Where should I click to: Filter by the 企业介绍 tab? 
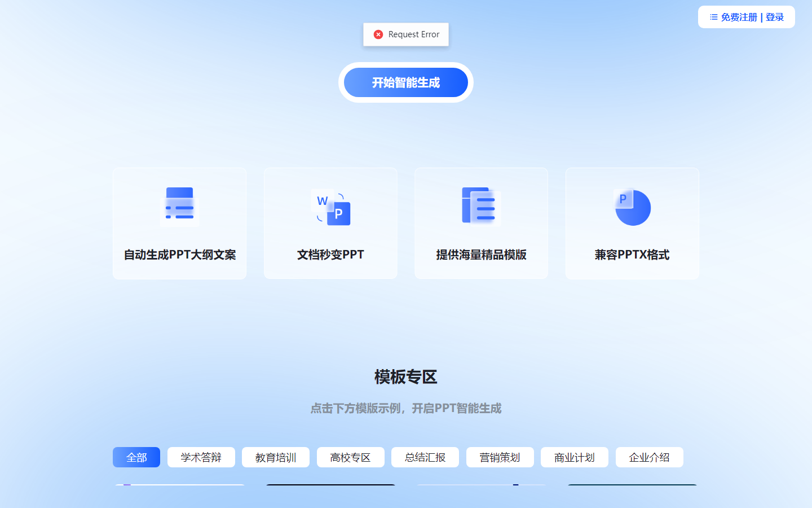coord(650,457)
